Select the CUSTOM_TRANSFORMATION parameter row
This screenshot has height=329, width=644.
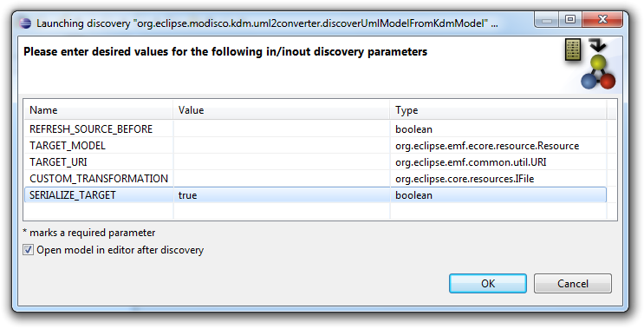point(315,178)
